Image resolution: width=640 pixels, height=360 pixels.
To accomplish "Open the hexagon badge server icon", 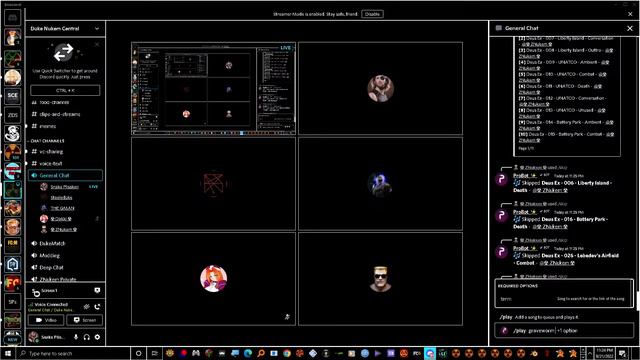I will click(13, 264).
